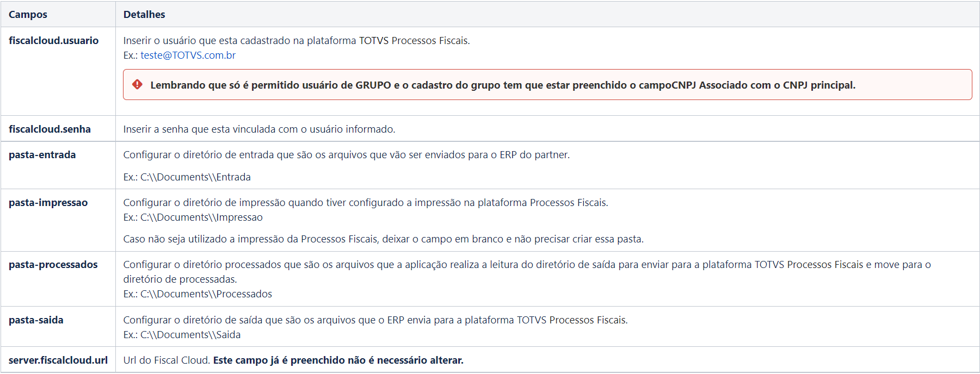Click the pasta-saida field name
Screen dimensions: 980x374
(x=36, y=320)
